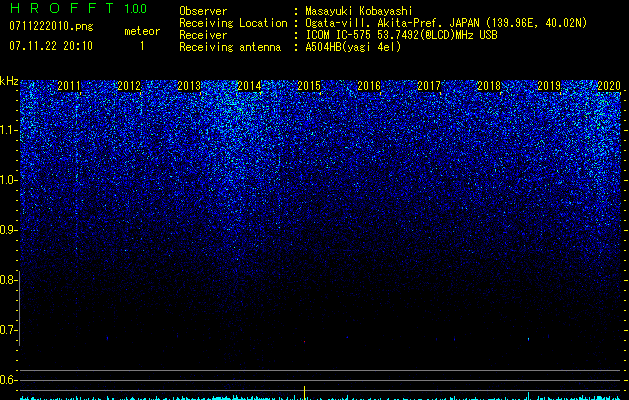The width and height of the screenshot is (629, 400).
Task: Click the 2012 time marker
Action: pos(129,86)
